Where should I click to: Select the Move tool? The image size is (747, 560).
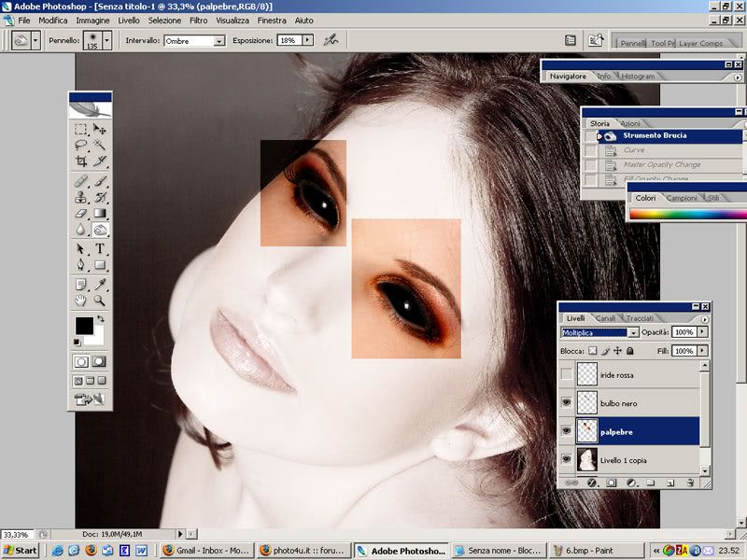click(100, 129)
